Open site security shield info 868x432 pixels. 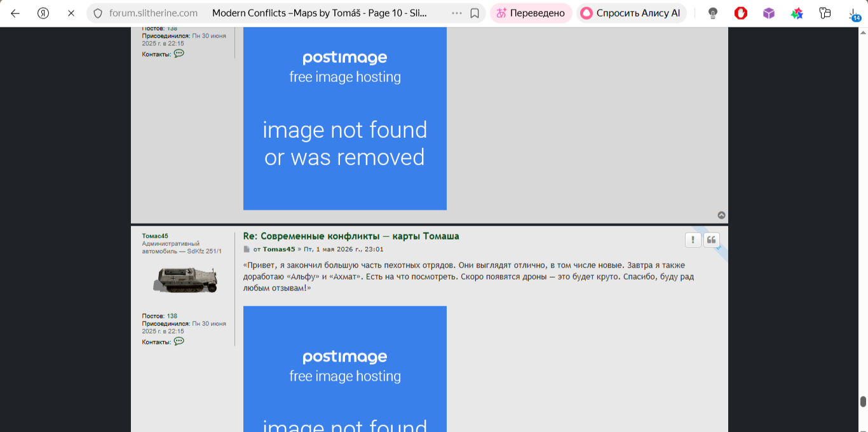coord(98,13)
